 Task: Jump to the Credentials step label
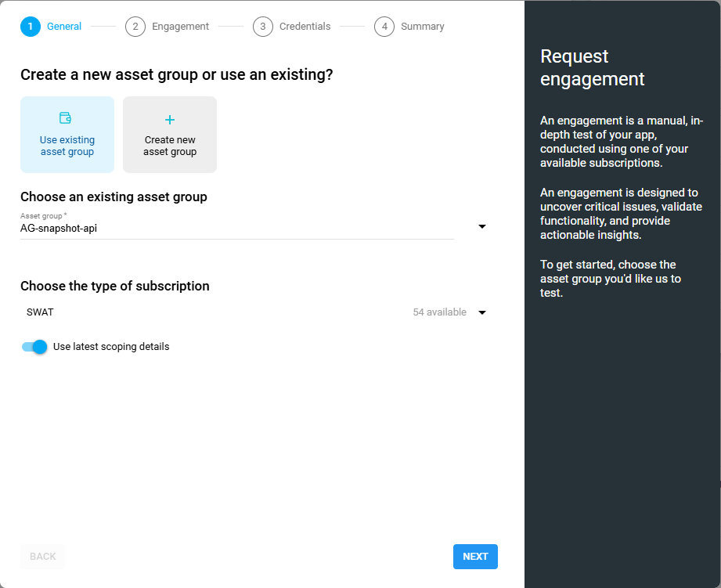coord(305,27)
